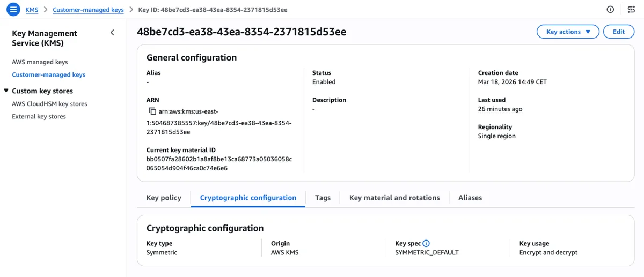Click the 'Key Management Service (KMS)' sidebar title
Viewport: 644px width, 277px height.
tap(45, 38)
